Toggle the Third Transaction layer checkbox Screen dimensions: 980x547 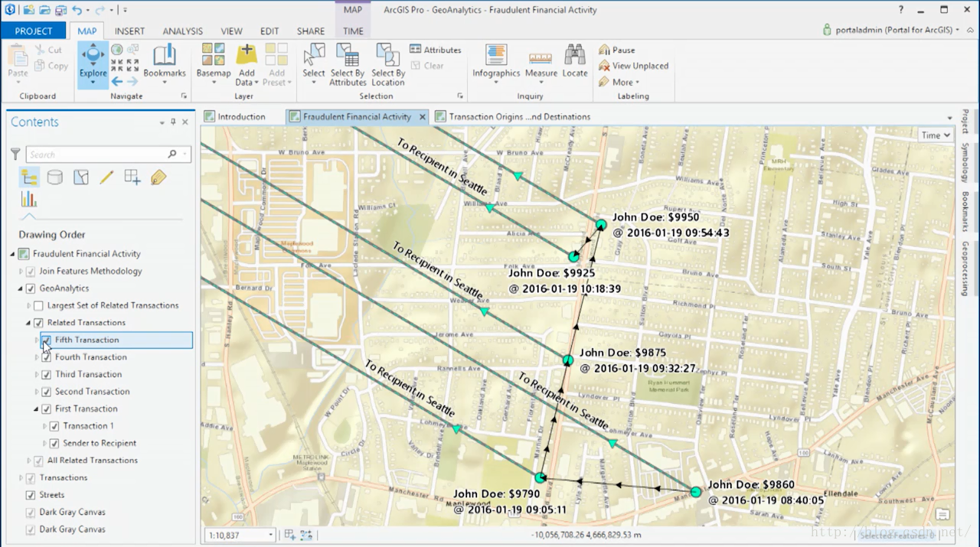46,374
